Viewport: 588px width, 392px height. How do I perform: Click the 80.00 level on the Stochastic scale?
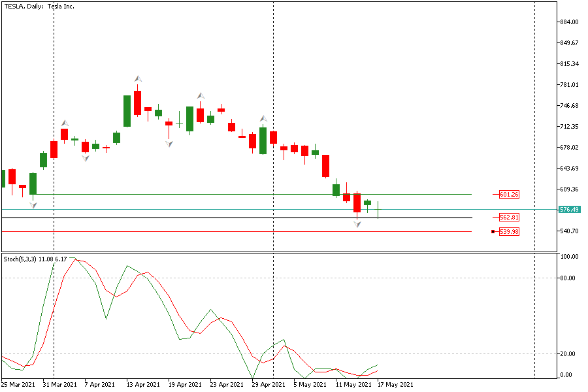(568, 278)
